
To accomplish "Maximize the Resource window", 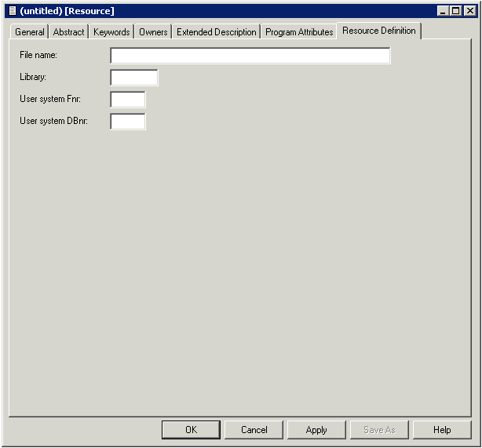I will pos(456,11).
